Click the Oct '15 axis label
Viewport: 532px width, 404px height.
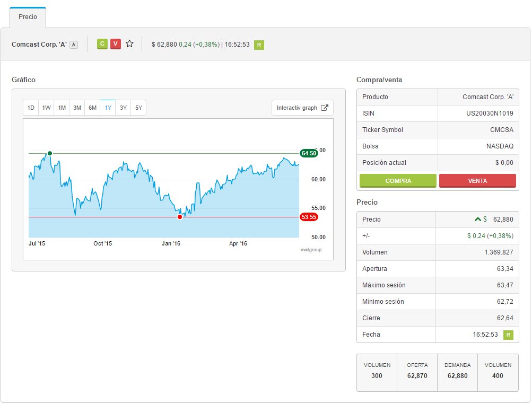tap(102, 243)
